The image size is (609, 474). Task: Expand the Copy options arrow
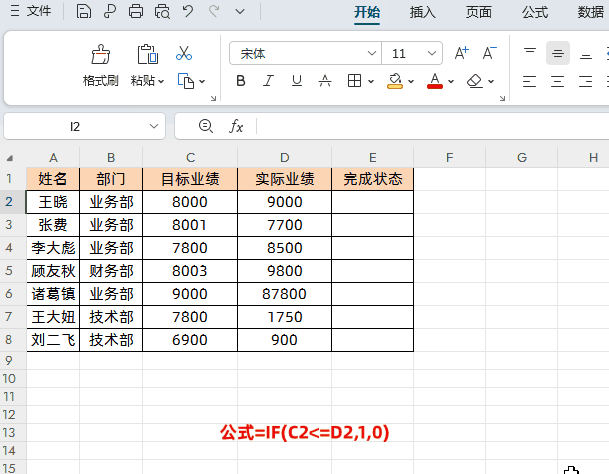[202, 82]
